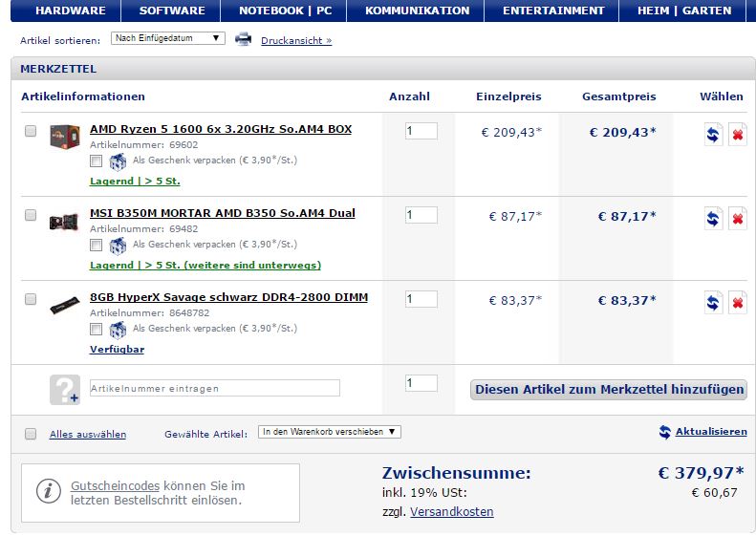Click Gesamtpreis € 209,43 value
The width and height of the screenshot is (756, 536).
tap(622, 132)
